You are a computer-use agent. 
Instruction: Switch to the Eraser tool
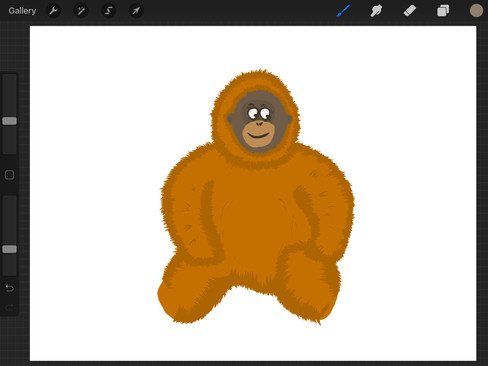[x=410, y=11]
